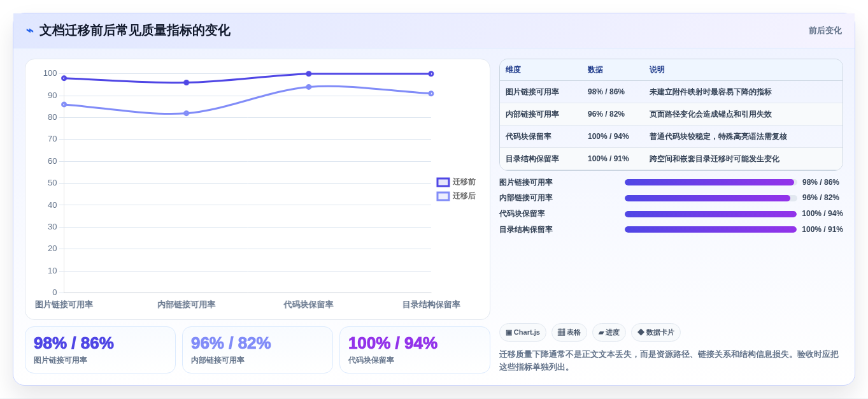The height and width of the screenshot is (399, 868).
Task: Click y-axis value 50
Action: [52, 183]
